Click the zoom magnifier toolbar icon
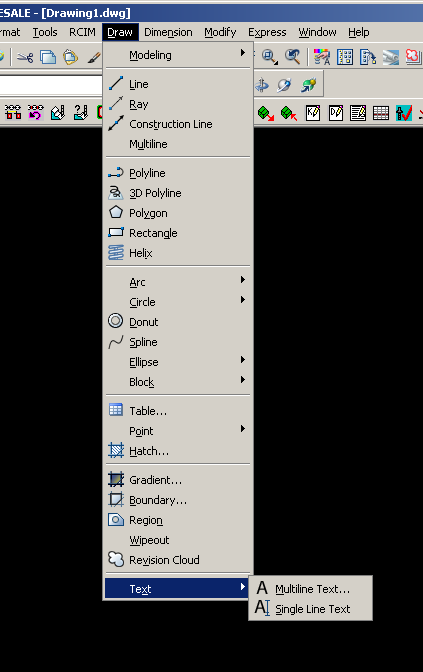Screen dimensions: 423x672 (269, 57)
